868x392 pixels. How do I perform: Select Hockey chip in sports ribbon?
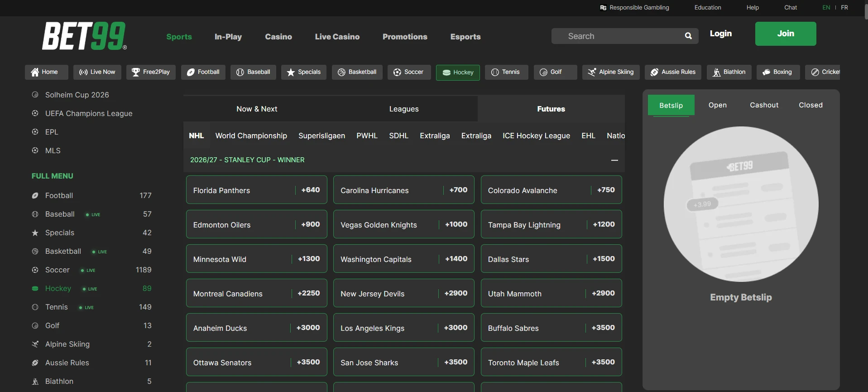[x=458, y=73]
